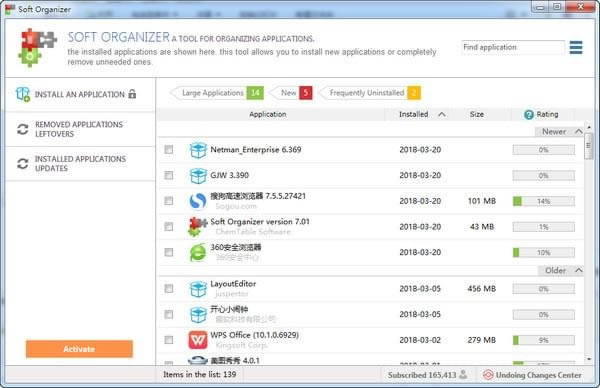
Task: Tick the 360 browser row checkbox
Action: (168, 252)
